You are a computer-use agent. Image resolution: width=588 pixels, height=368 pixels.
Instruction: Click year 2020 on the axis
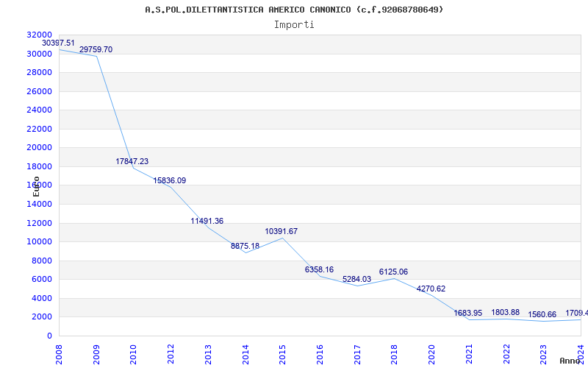coord(431,355)
